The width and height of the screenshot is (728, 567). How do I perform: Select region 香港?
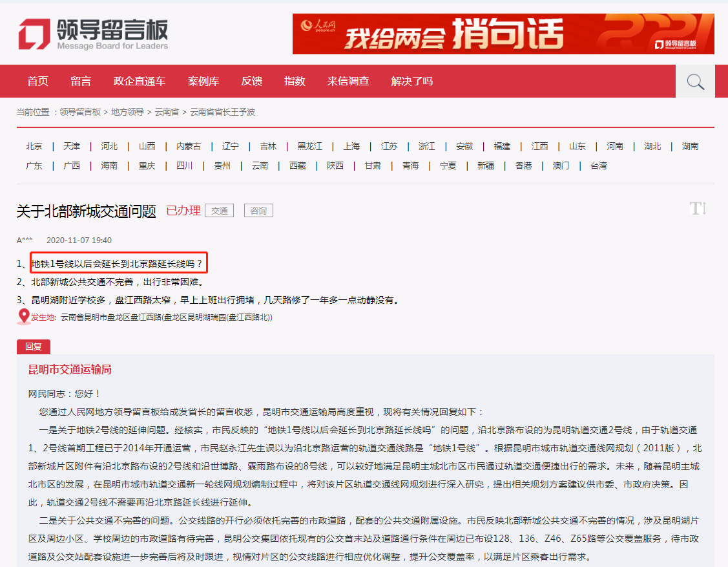[523, 166]
